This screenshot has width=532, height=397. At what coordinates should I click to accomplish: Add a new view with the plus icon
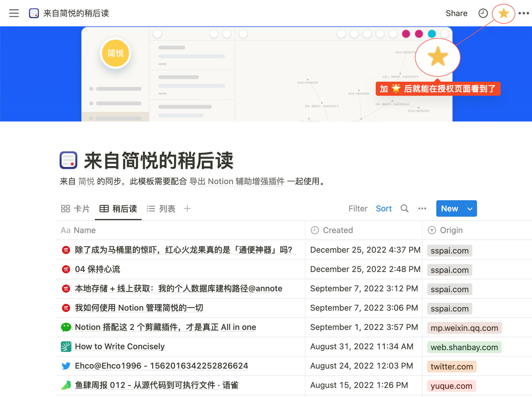[x=187, y=208]
